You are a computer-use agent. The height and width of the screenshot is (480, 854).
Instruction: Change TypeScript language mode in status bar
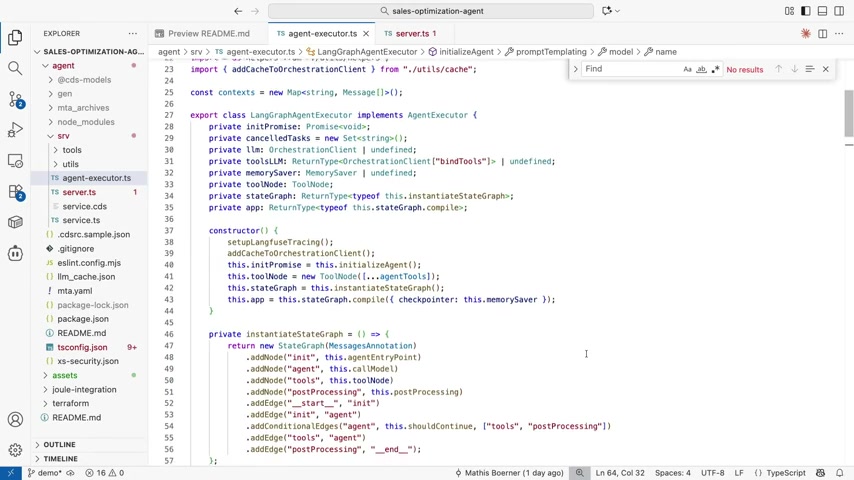click(x=785, y=473)
